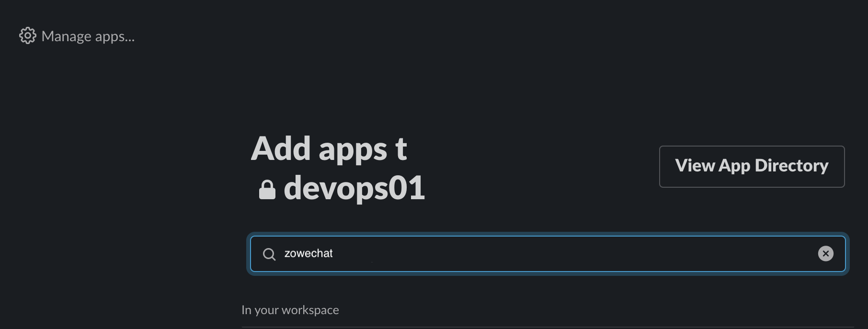Clear the search with the X icon
Viewport: 868px width, 329px height.
(825, 253)
